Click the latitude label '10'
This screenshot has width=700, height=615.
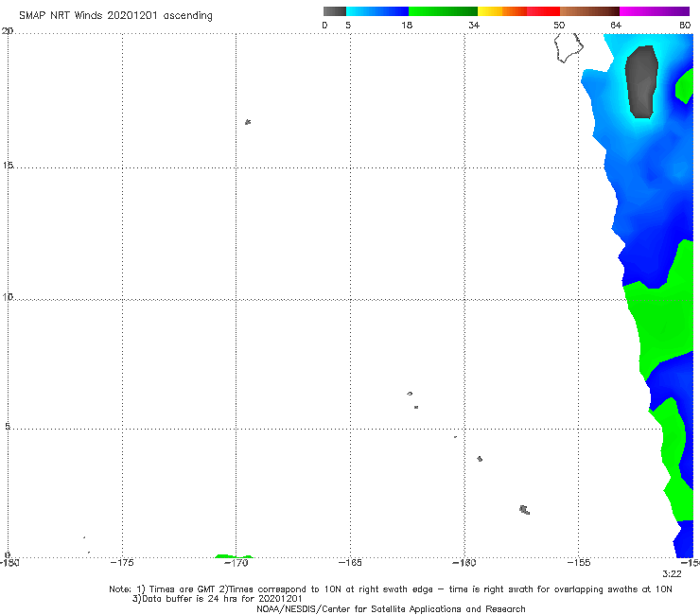point(8,296)
